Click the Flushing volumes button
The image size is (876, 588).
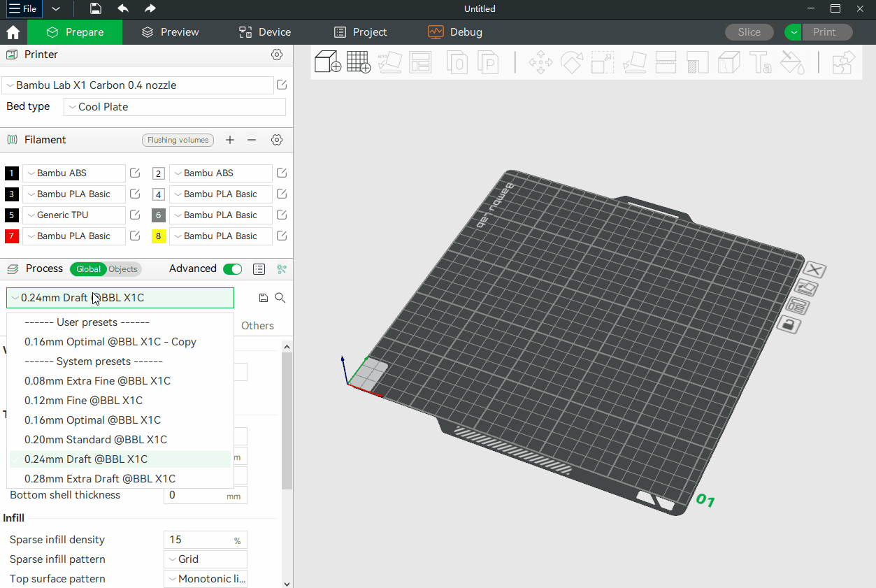click(178, 140)
